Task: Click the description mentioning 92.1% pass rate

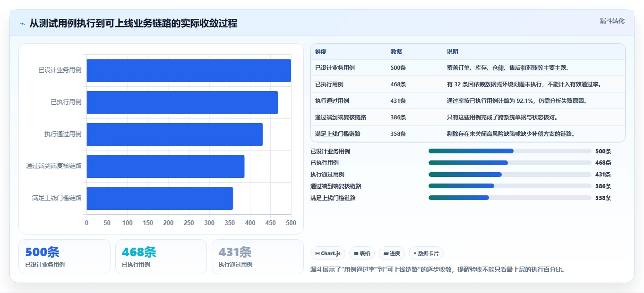Action: 516,101
